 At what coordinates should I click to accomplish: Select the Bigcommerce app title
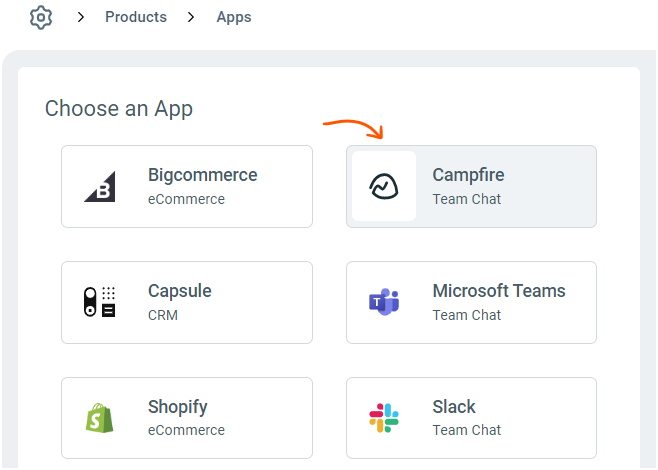(x=202, y=175)
